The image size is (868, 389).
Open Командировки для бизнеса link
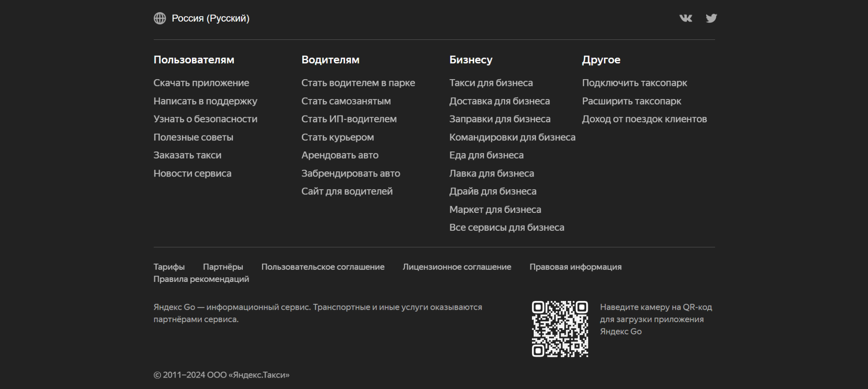click(x=512, y=137)
